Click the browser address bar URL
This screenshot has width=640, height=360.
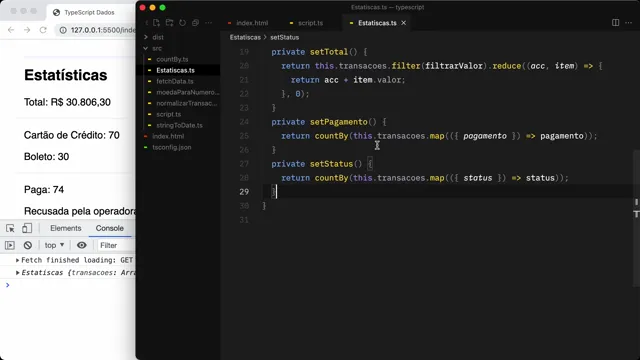[x=102, y=30]
